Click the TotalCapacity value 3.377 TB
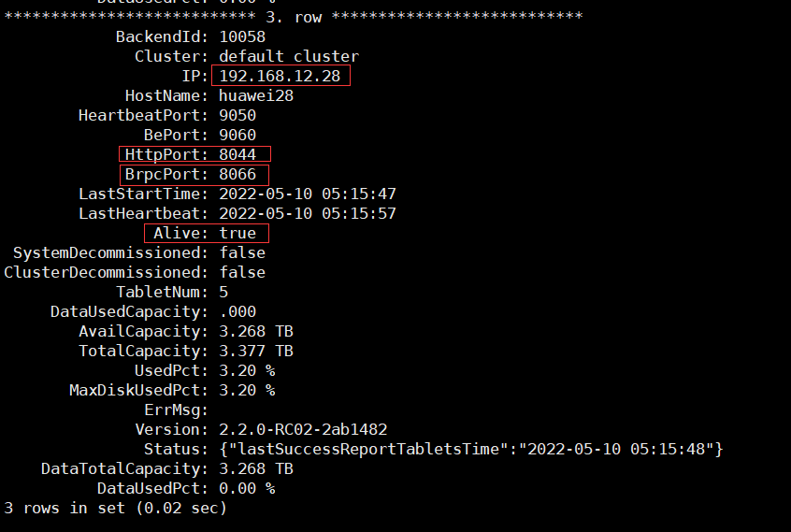Viewport: 791px width, 532px height. click(x=256, y=351)
